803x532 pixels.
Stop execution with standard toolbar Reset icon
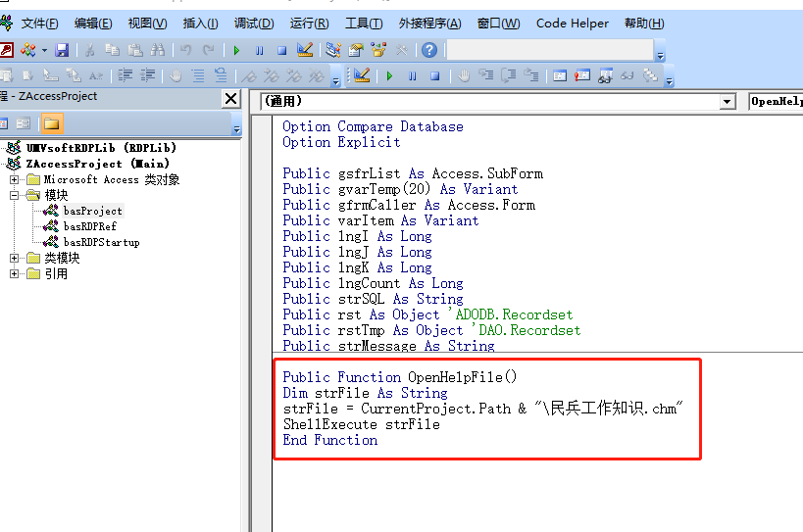281,50
